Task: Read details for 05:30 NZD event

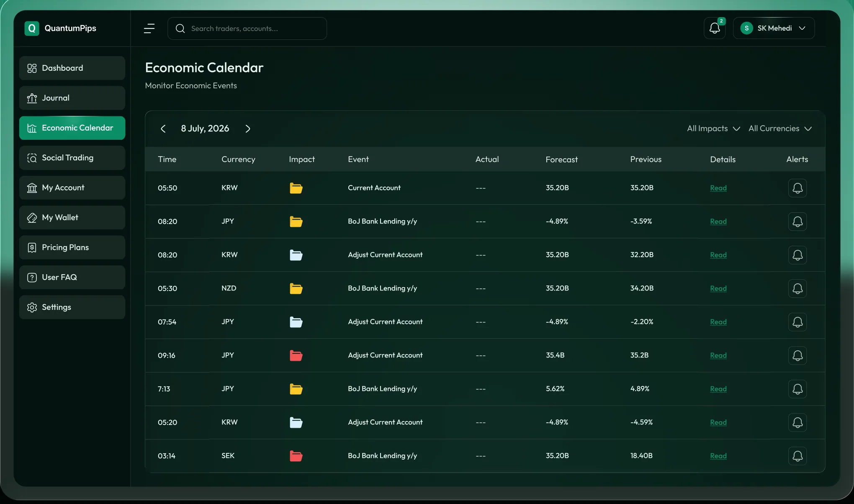Action: point(718,288)
